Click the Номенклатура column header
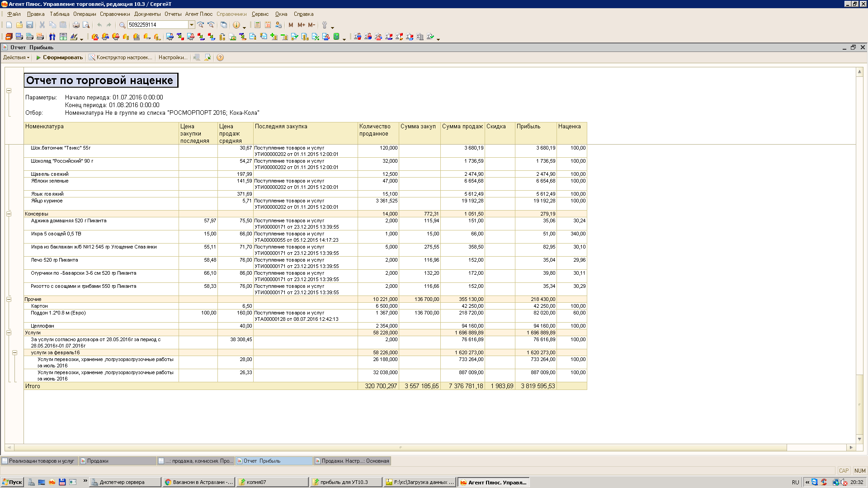868x488 pixels. pyautogui.click(x=101, y=133)
